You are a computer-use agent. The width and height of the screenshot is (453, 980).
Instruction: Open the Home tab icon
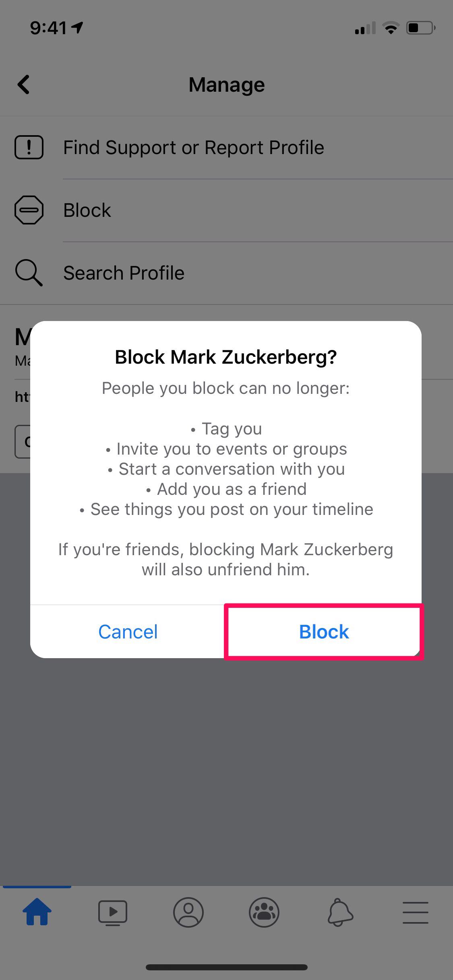pos(37,912)
